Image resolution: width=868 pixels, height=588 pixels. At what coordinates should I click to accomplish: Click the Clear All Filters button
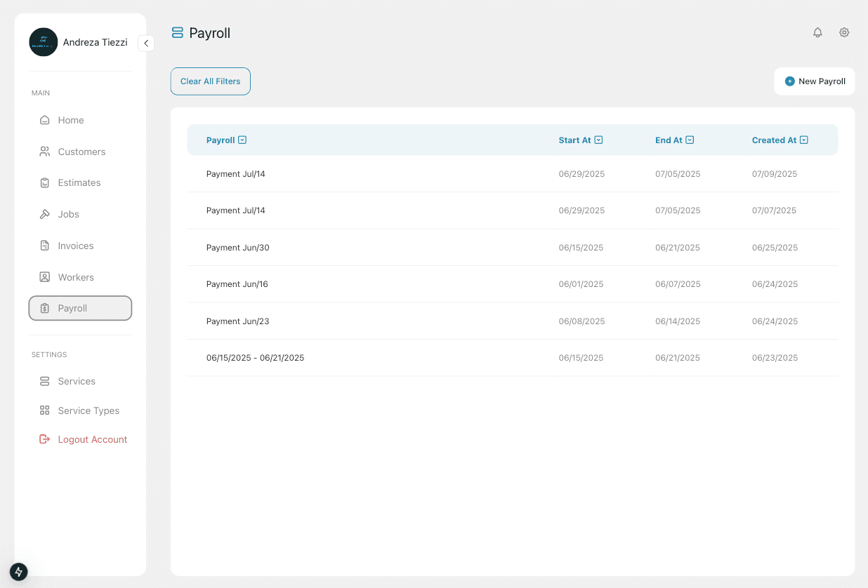[x=210, y=81]
